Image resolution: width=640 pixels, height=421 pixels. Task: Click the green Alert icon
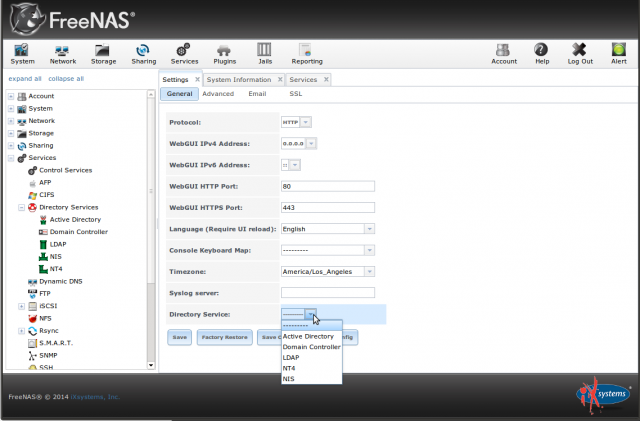618,54
